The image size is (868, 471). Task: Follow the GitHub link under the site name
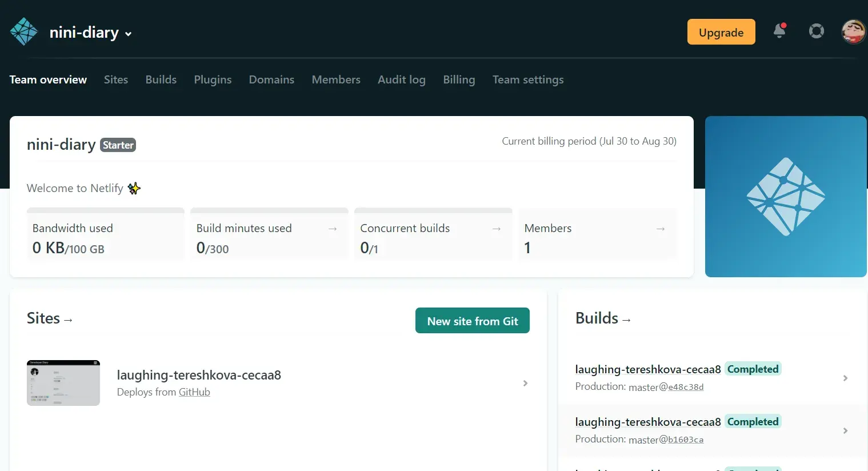[x=194, y=392]
